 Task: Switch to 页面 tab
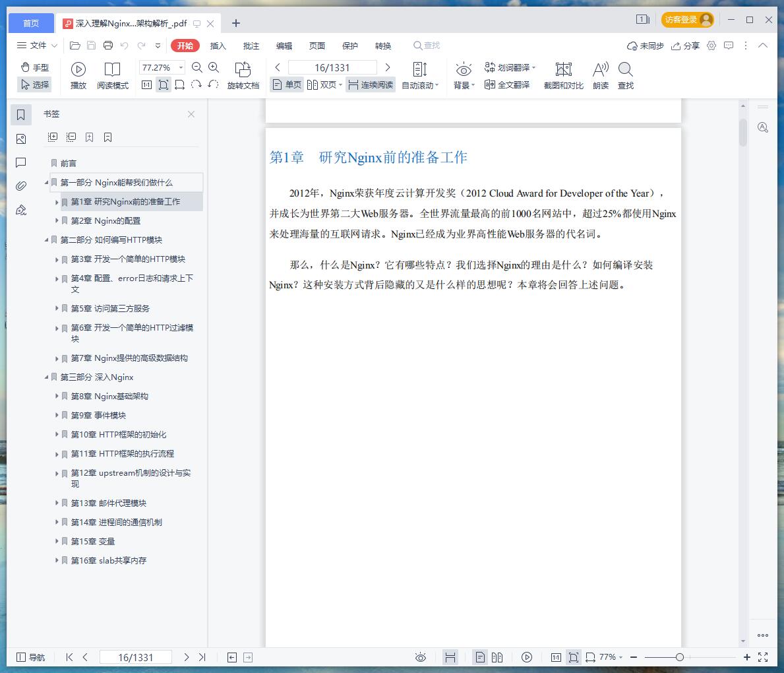point(317,46)
